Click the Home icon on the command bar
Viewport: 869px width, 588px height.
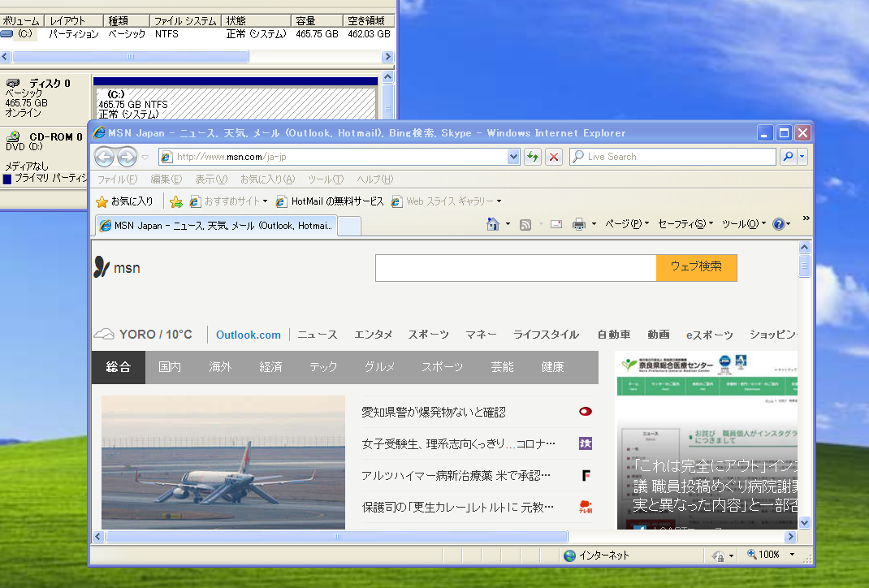coord(495,223)
